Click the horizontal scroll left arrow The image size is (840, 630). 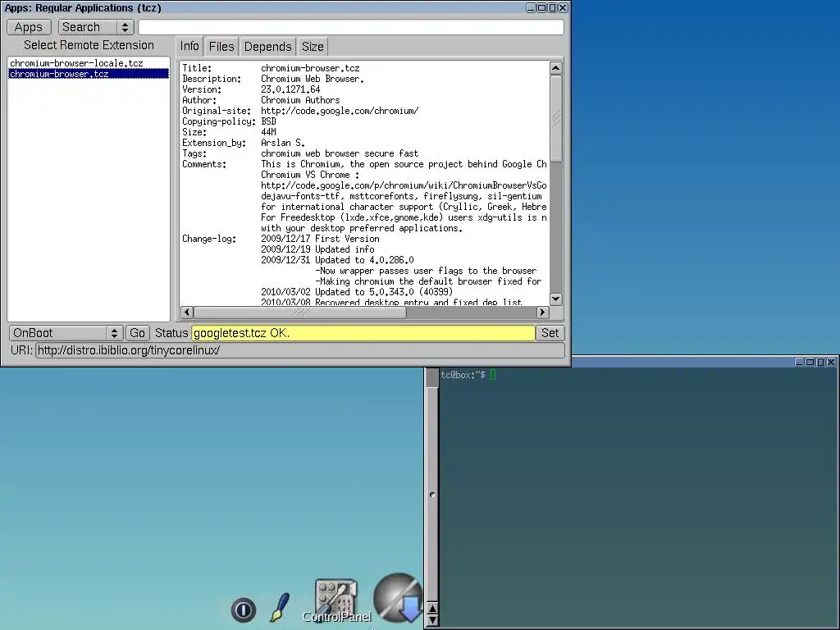coord(187,313)
